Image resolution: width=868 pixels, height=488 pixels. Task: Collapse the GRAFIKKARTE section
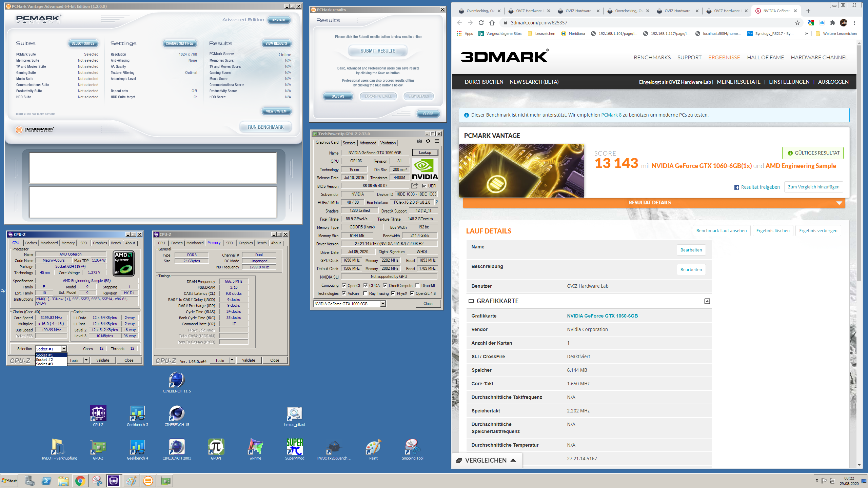coord(707,301)
